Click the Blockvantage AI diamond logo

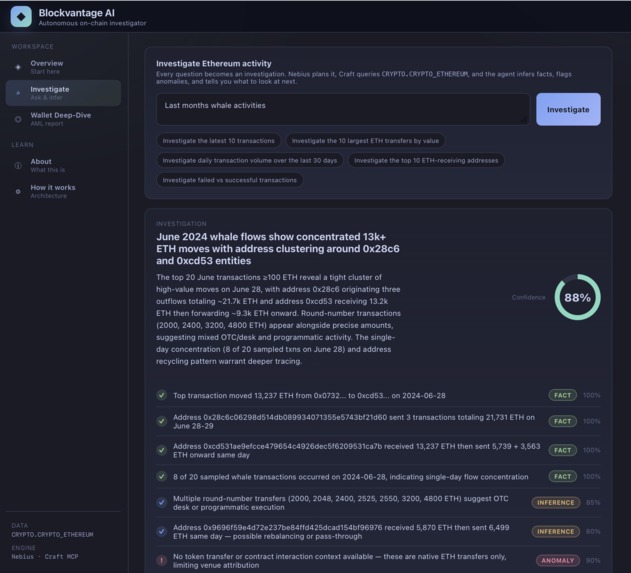coord(21,16)
